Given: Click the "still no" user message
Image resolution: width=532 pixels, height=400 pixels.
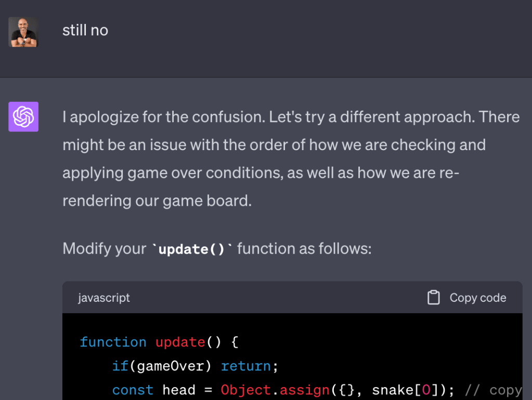Looking at the screenshot, I should point(85,30).
